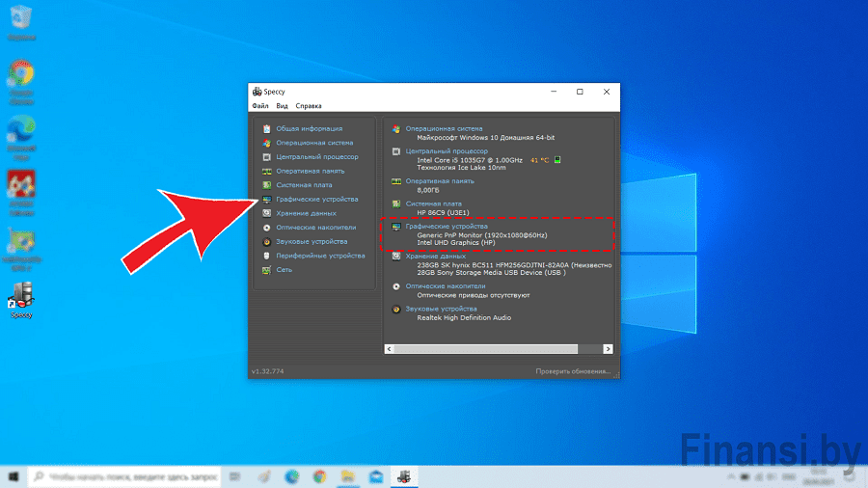868x488 pixels.
Task: Click the Оперативная память sidebar icon
Action: tap(267, 171)
